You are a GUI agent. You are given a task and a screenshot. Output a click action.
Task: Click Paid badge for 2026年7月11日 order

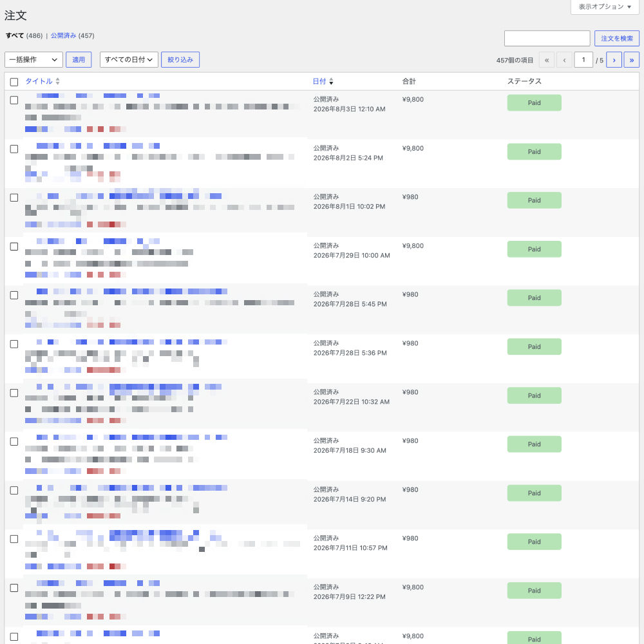[x=534, y=542]
